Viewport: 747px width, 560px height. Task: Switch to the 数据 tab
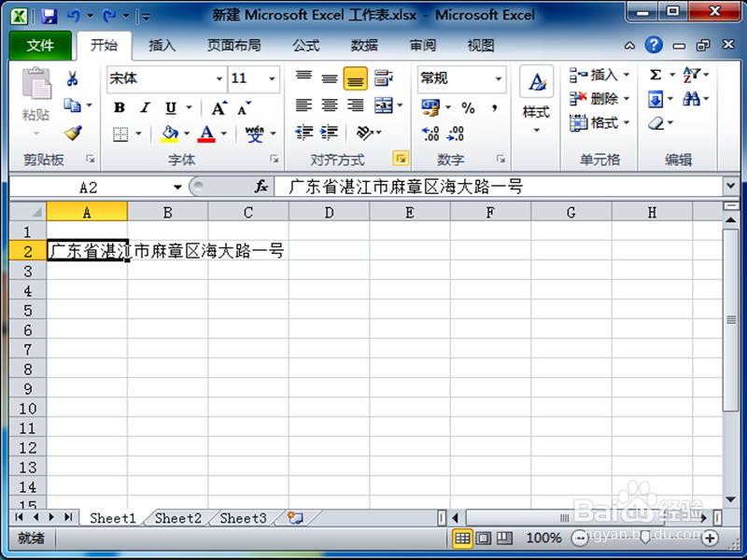pyautogui.click(x=364, y=45)
